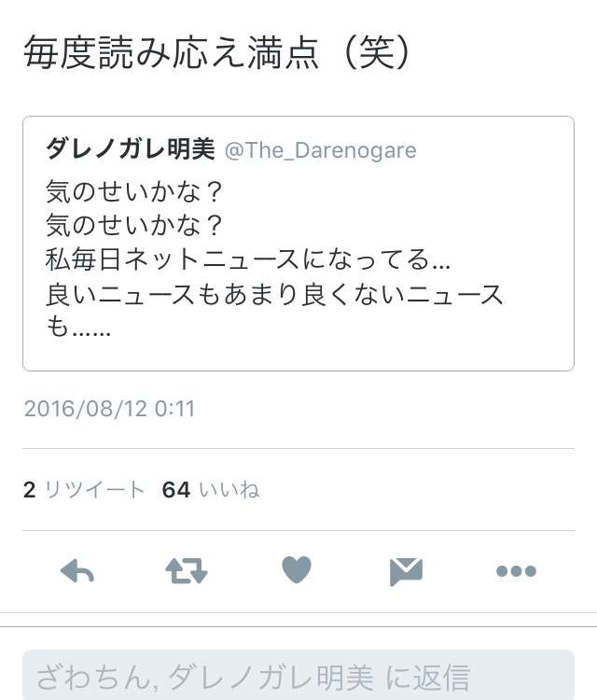Share via the envelope message icon
597x700 pixels.
pyautogui.click(x=406, y=571)
